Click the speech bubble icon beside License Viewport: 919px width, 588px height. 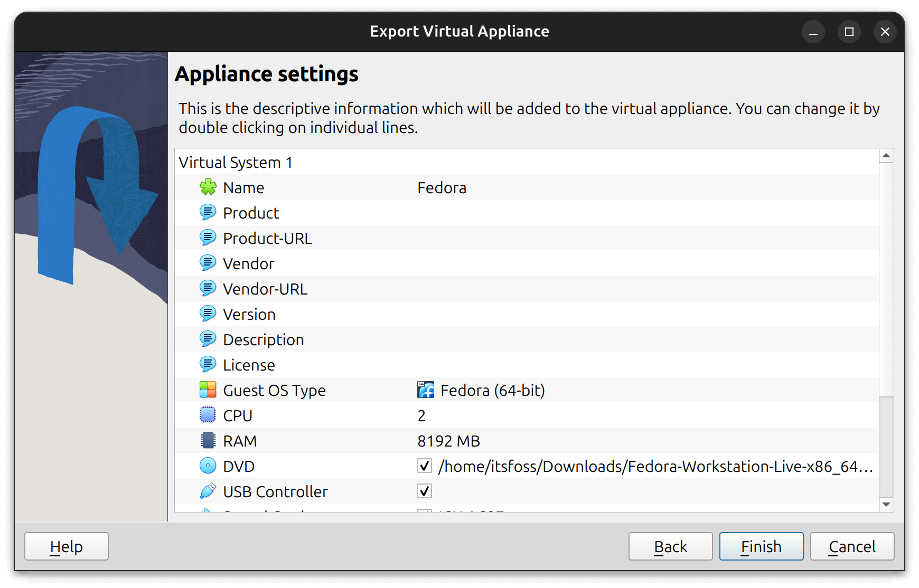208,365
